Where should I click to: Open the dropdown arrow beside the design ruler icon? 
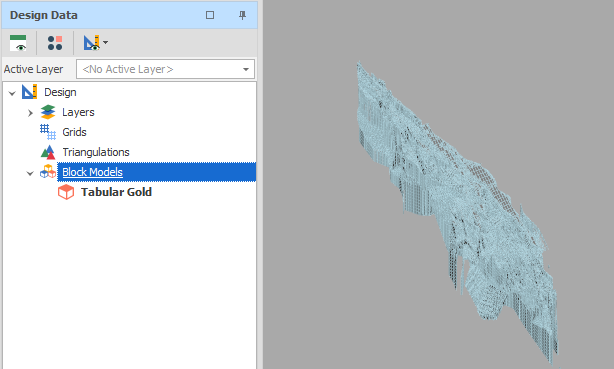pos(105,42)
